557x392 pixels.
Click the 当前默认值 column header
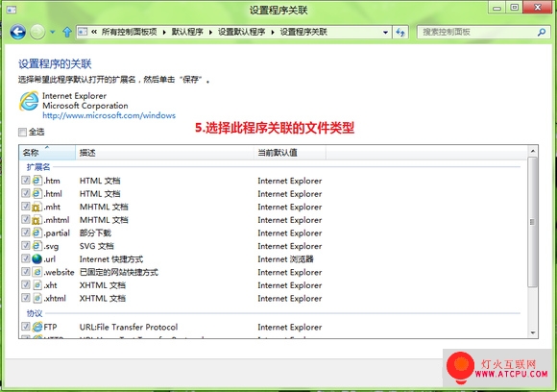(x=289, y=153)
